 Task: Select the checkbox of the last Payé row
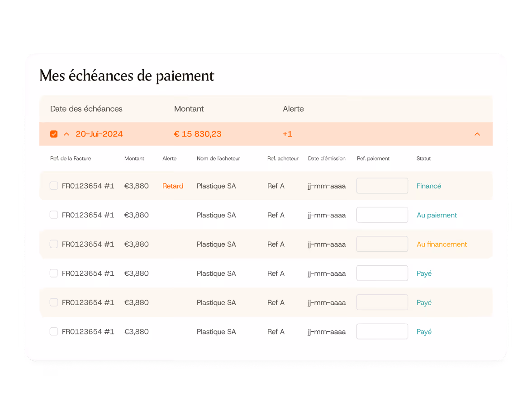(53, 332)
